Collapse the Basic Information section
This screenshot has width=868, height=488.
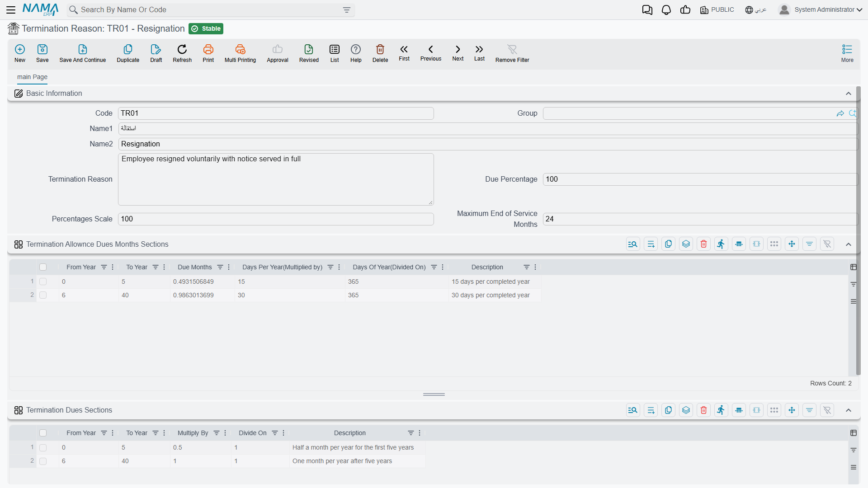coord(849,94)
